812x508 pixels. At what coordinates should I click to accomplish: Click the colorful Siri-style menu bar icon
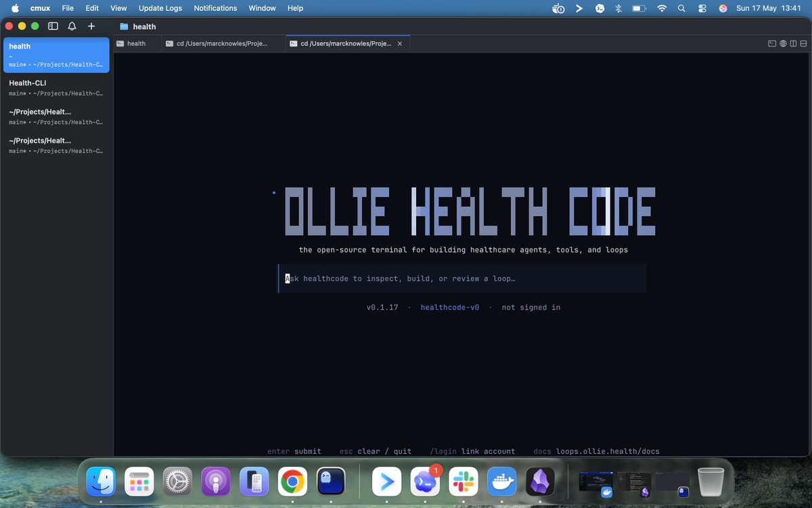point(723,8)
